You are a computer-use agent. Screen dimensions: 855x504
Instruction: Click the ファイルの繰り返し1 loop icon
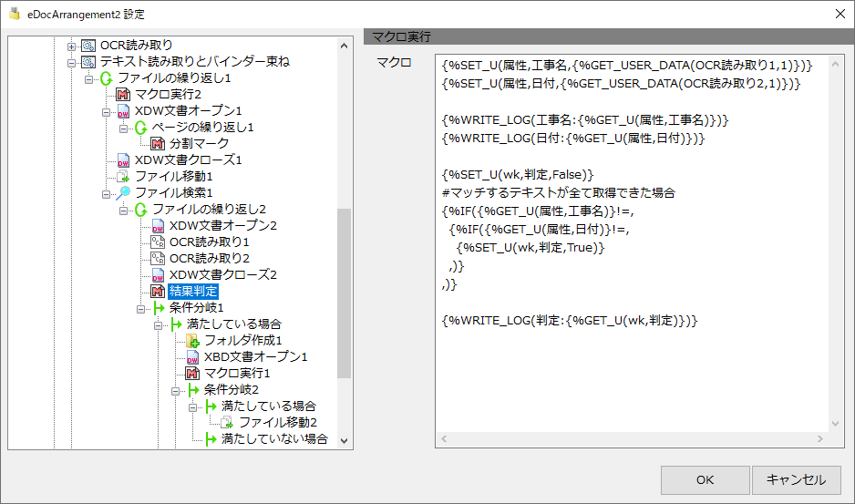(x=106, y=78)
